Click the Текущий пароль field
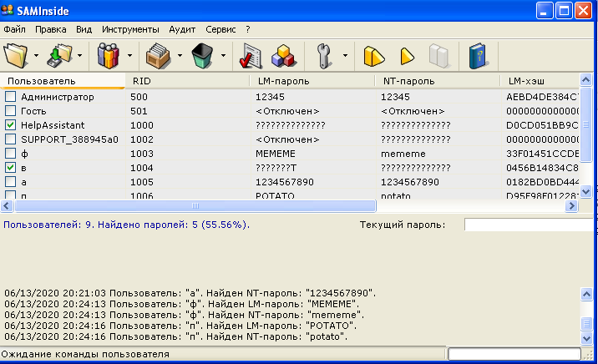Viewport: 598px width, 364px height. [530, 225]
